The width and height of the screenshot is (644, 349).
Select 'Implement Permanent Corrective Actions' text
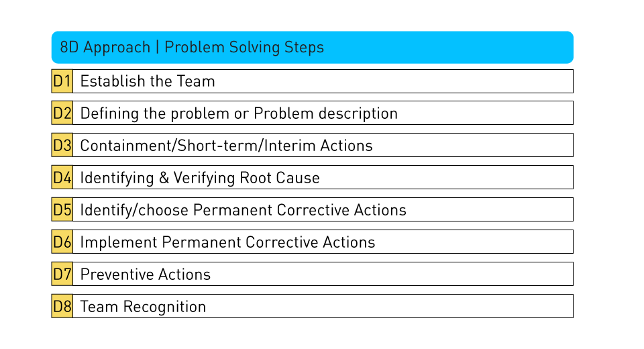point(227,243)
